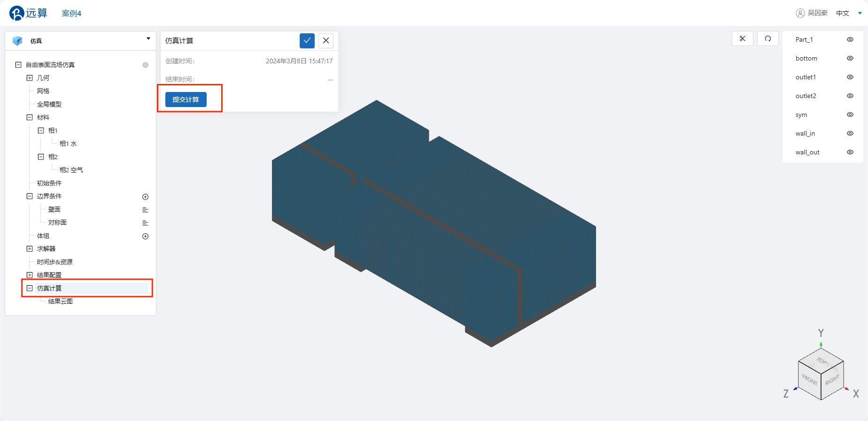Viewport: 868px width, 421px height.
Task: Select 体组 in the tree
Action: point(43,236)
